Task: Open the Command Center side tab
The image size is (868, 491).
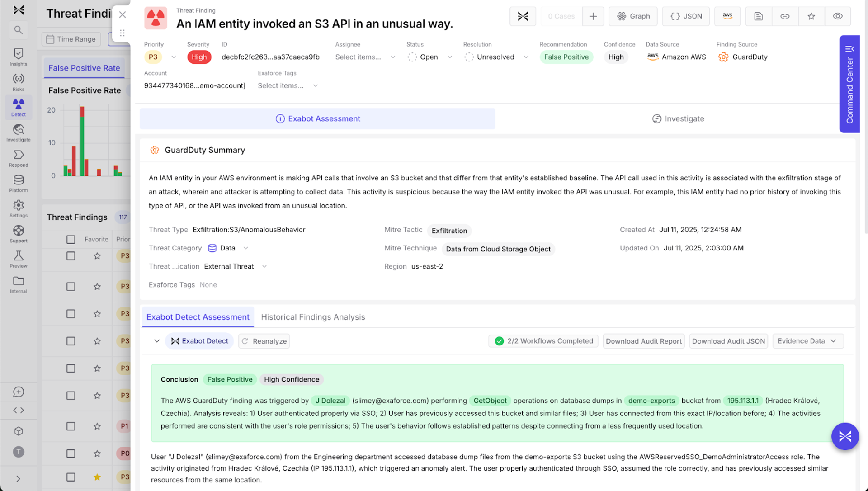Action: click(x=849, y=84)
